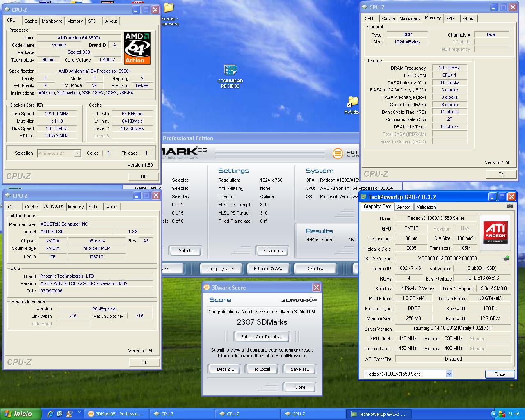Click the 3DMark Score dialog title icon

207,288
